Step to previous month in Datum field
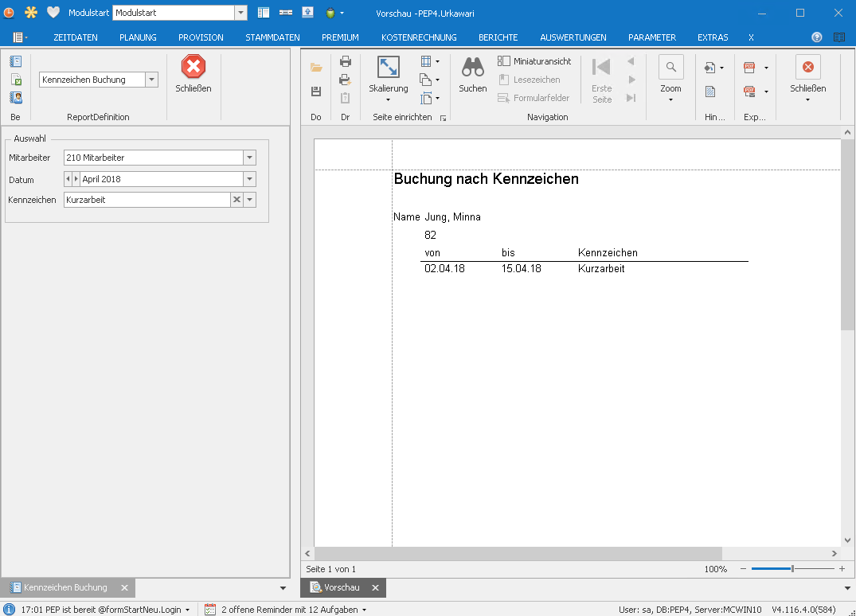The height and width of the screenshot is (616, 856). (x=68, y=179)
